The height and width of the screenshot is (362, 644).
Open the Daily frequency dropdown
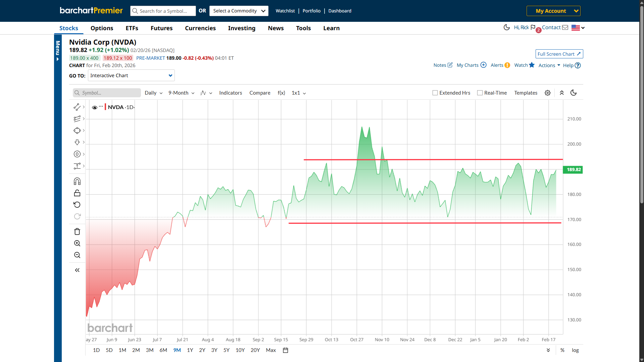(x=153, y=93)
